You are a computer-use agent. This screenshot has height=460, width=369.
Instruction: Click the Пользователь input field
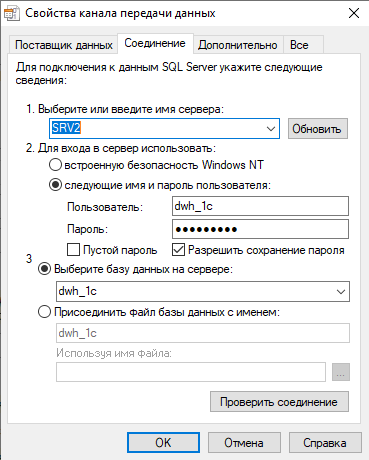pyautogui.click(x=260, y=206)
